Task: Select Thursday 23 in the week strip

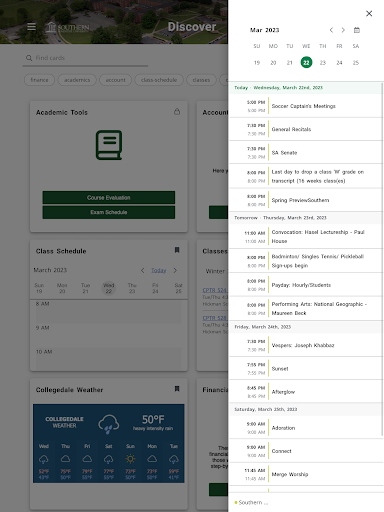Action: (323, 63)
